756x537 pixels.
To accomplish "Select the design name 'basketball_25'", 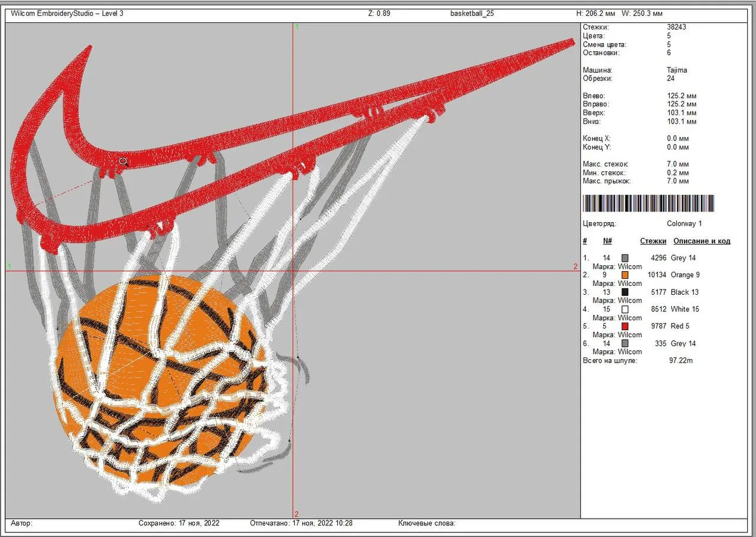I will click(x=472, y=13).
